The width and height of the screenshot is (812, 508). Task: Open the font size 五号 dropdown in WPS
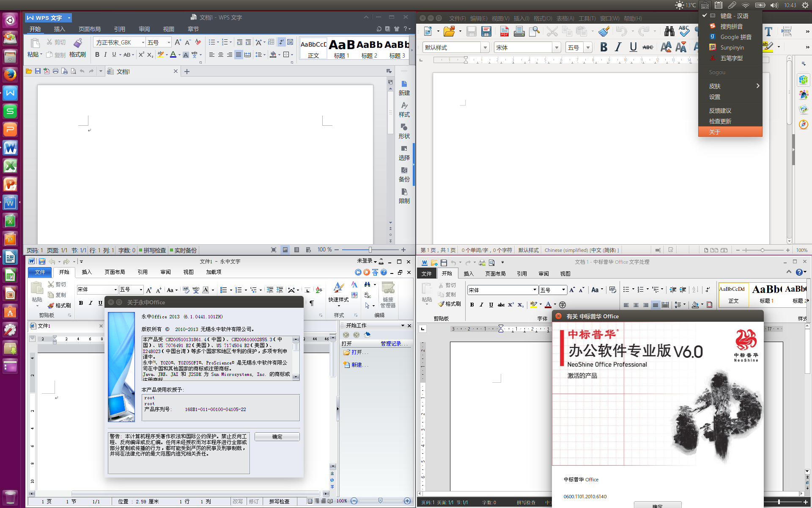(x=169, y=42)
